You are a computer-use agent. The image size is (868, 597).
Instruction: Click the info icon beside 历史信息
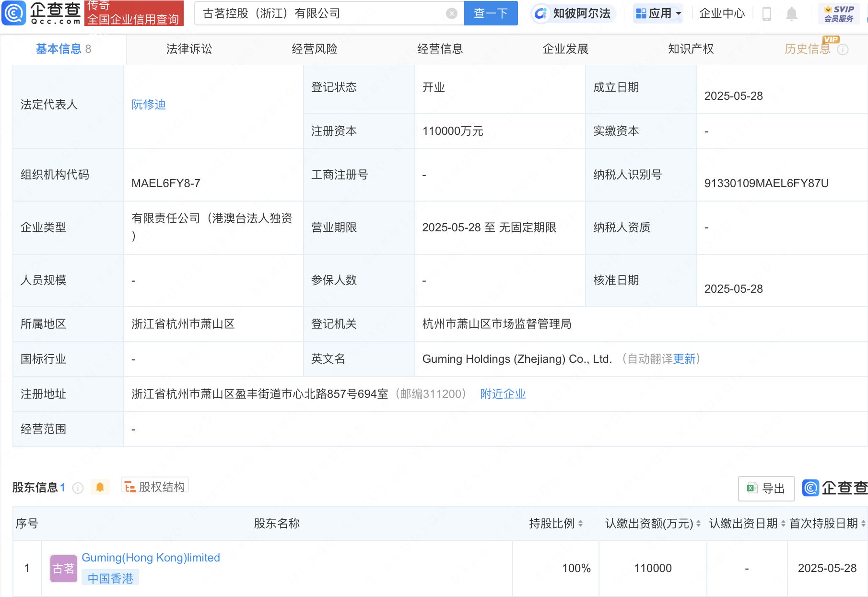click(x=843, y=49)
